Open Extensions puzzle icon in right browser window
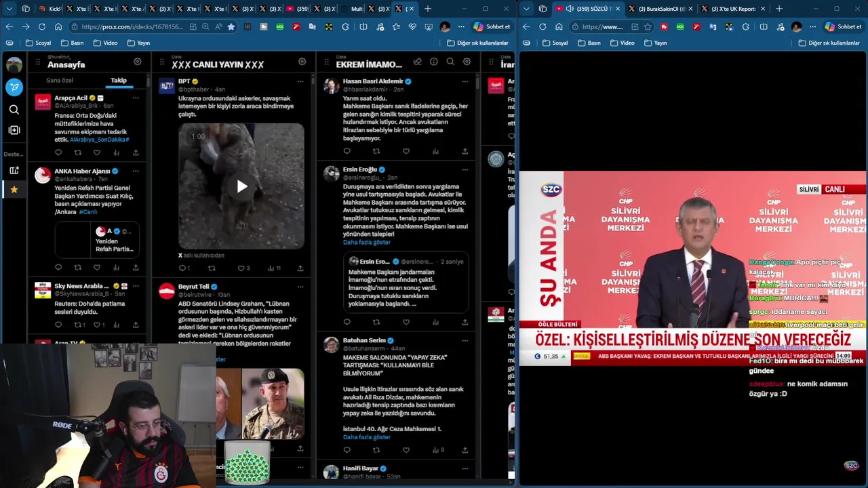This screenshot has height=488, width=868. pos(745,26)
